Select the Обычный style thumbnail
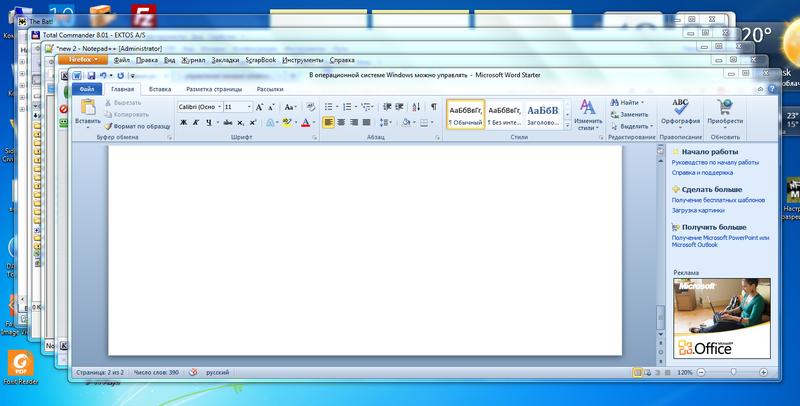 pyautogui.click(x=465, y=114)
